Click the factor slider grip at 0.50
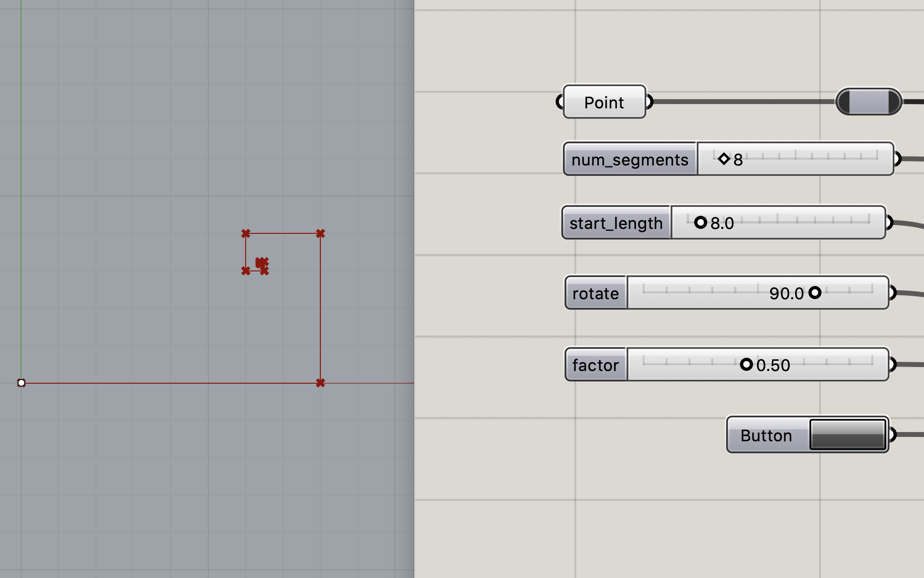The height and width of the screenshot is (578, 924). 747,365
